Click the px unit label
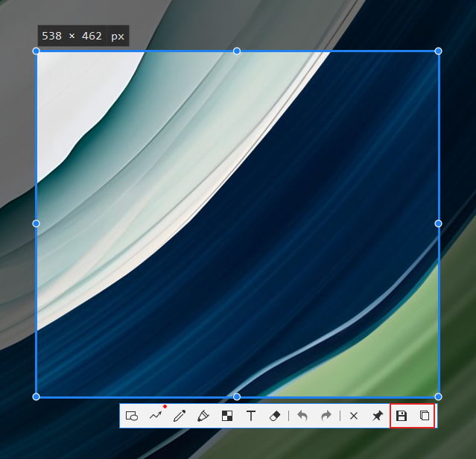Viewport: 476px width, 459px height. pos(118,37)
